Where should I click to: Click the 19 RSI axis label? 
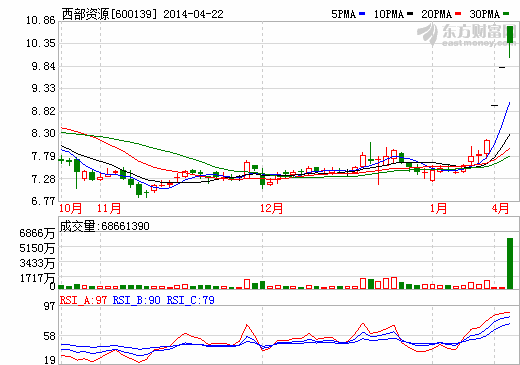pyautogui.click(x=50, y=360)
